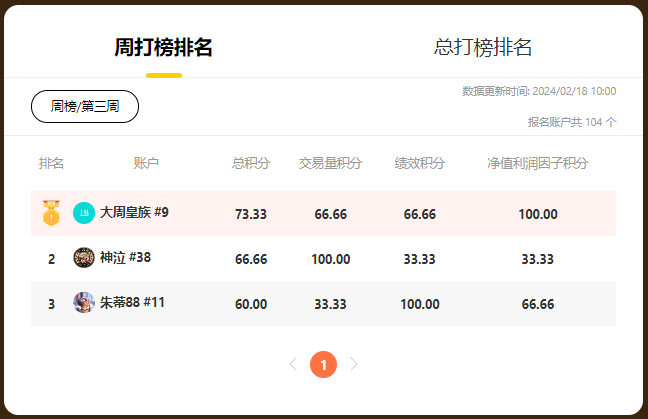The width and height of the screenshot is (648, 419).
Task: Click the 总积分 column header
Action: tap(251, 163)
